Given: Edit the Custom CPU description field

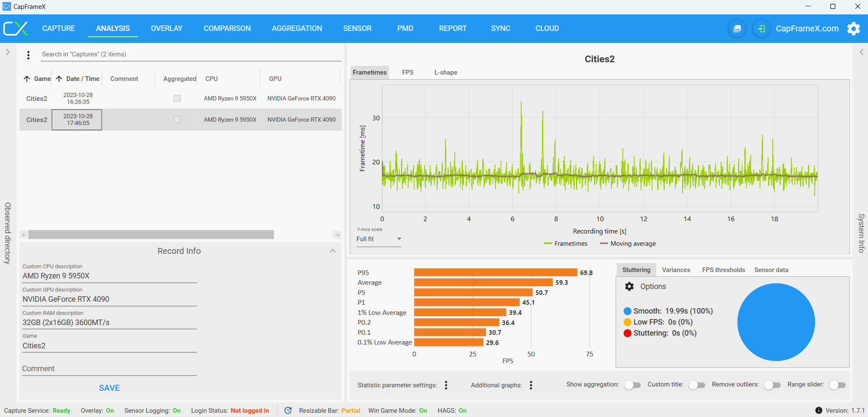Looking at the screenshot, I should pyautogui.click(x=109, y=276).
